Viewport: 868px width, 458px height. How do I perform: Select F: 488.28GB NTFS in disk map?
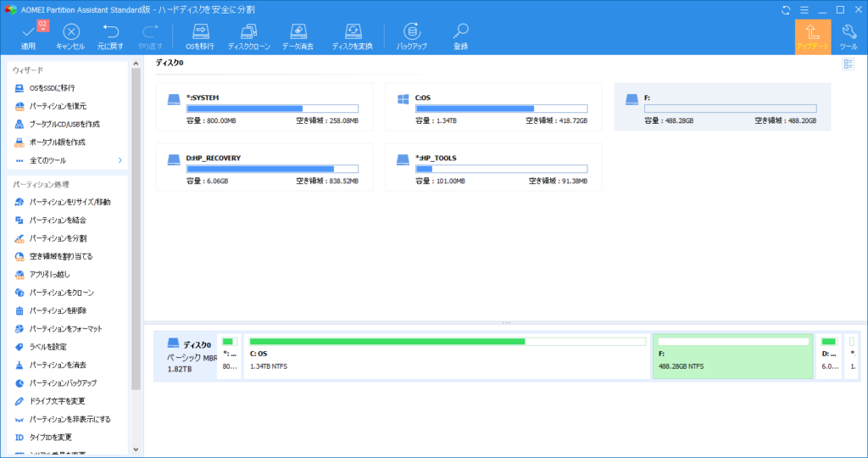coord(733,356)
